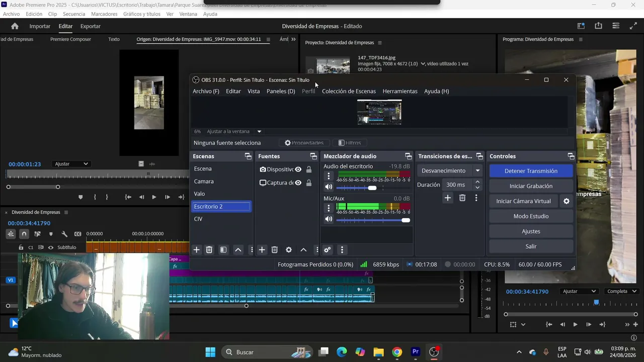Remove the selected source in OBS Fuentes
Image resolution: width=644 pixels, height=362 pixels.
tap(275, 250)
